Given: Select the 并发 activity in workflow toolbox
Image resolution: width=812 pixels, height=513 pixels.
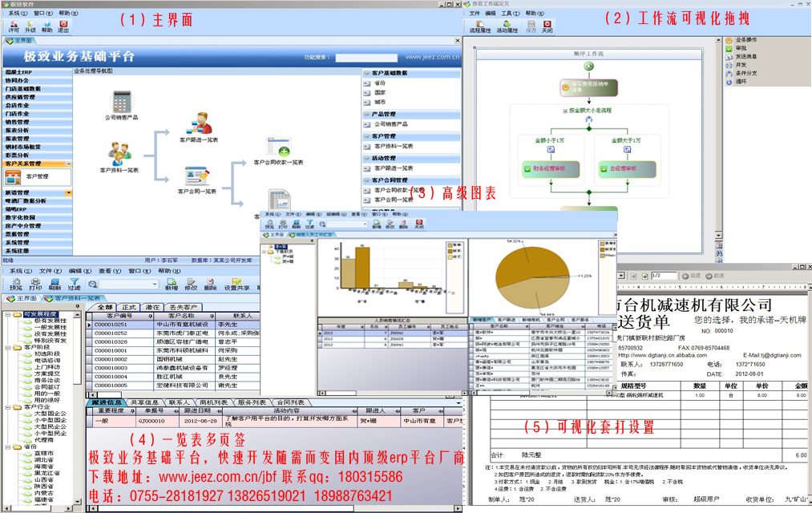Looking at the screenshot, I should tap(737, 65).
